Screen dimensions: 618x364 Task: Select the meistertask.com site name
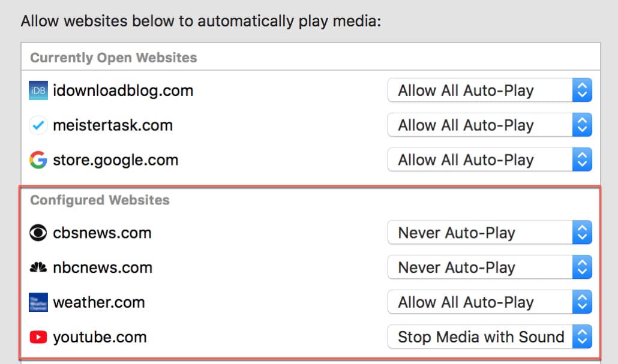coord(113,126)
